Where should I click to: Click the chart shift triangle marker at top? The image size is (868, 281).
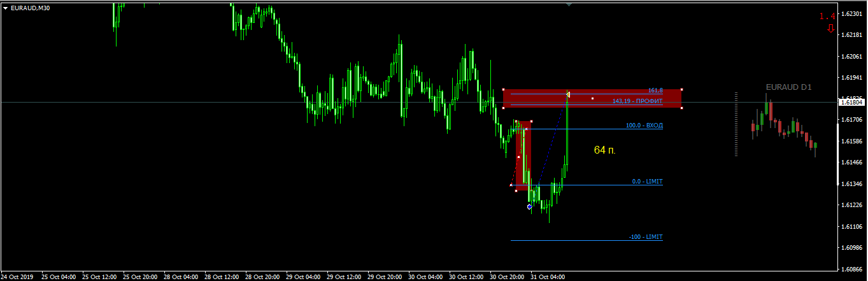click(569, 4)
